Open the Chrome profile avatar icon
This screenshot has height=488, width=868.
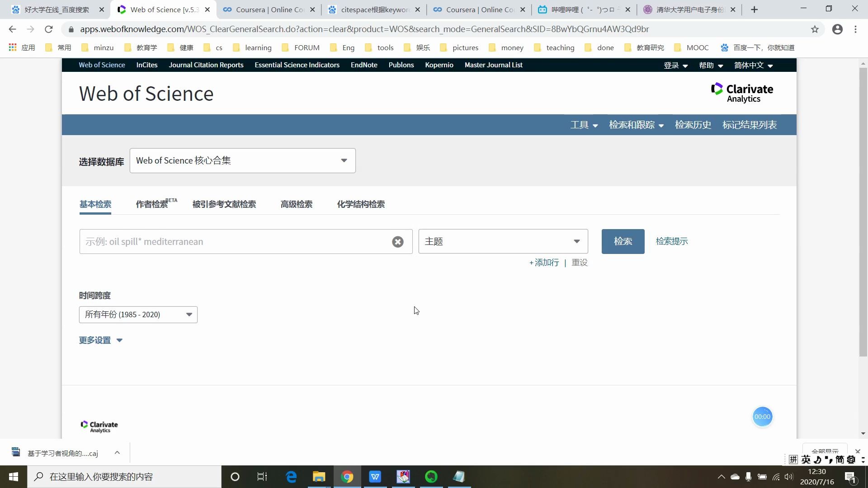pos(837,29)
